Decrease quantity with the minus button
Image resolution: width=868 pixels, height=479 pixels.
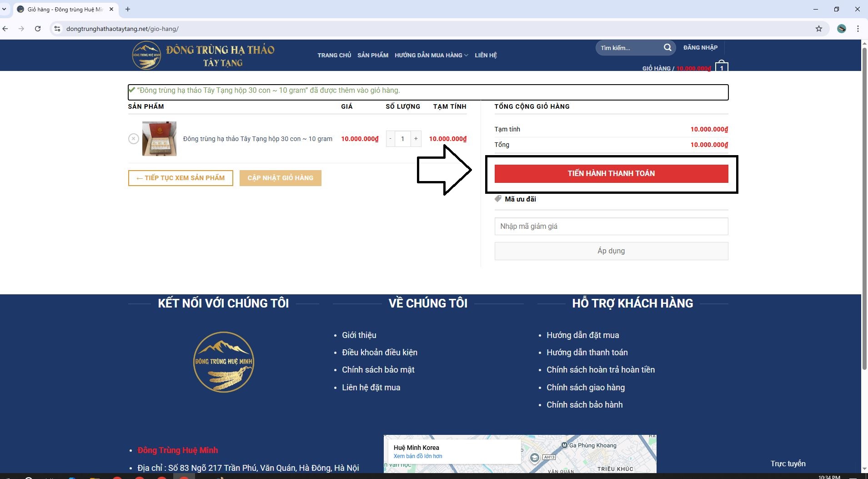(390, 139)
